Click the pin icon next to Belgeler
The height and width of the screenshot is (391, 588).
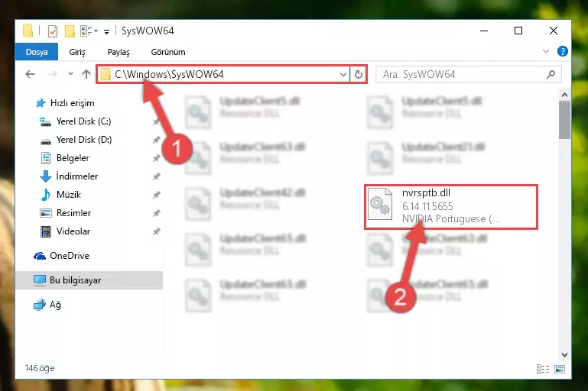(157, 158)
